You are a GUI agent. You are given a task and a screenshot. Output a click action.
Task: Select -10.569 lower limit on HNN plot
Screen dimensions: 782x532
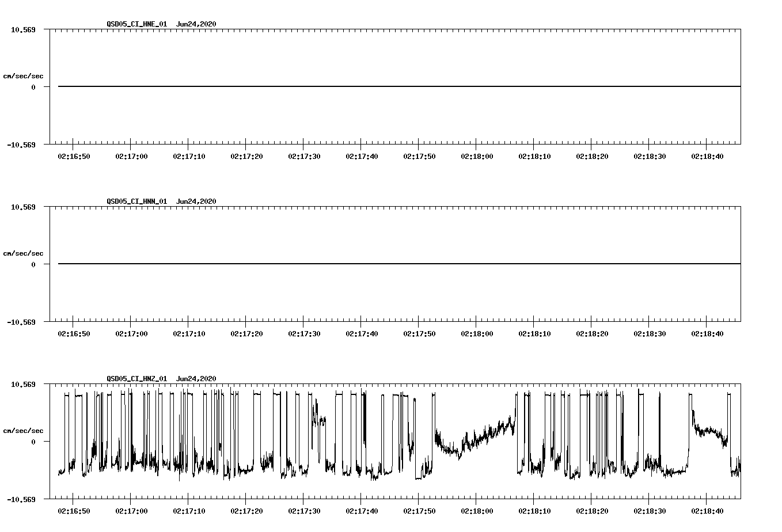(21, 322)
